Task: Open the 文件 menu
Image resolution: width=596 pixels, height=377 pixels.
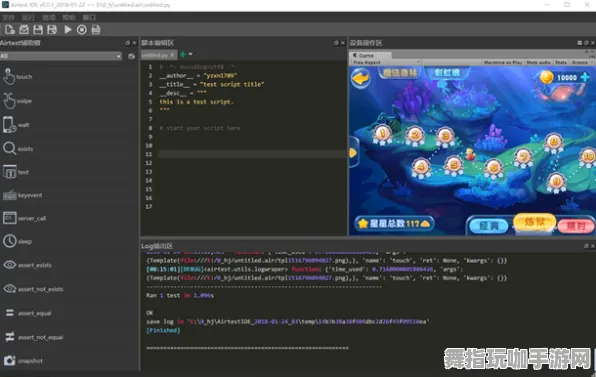Action: tap(8, 17)
